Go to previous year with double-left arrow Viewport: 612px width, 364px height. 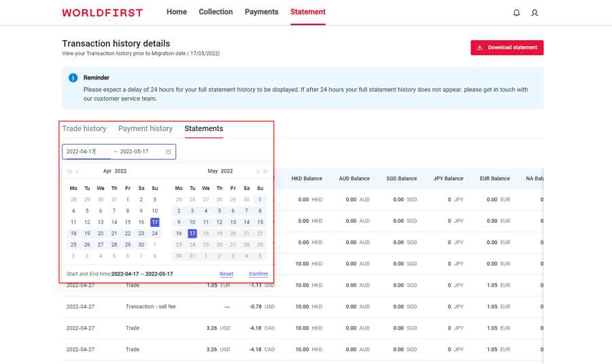[69, 171]
